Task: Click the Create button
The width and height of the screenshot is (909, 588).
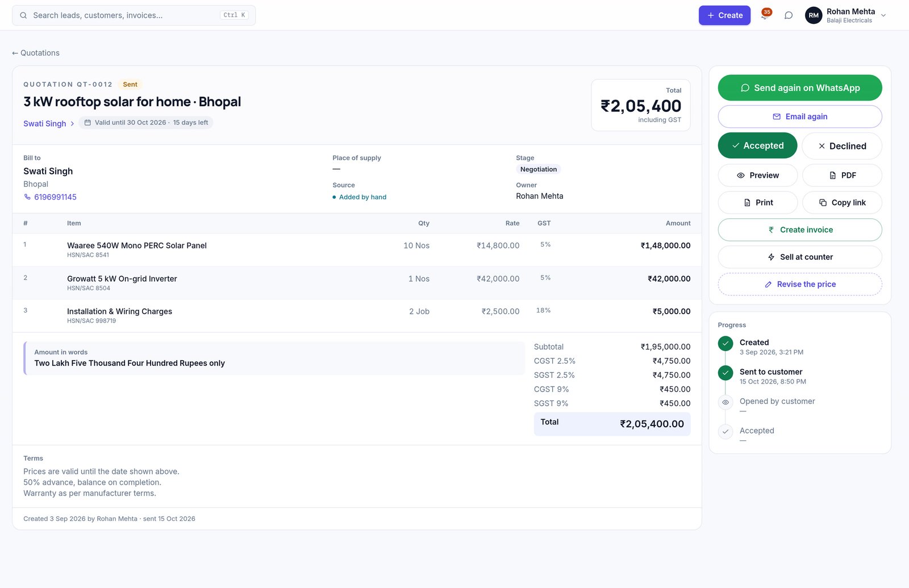Action: 724,15
